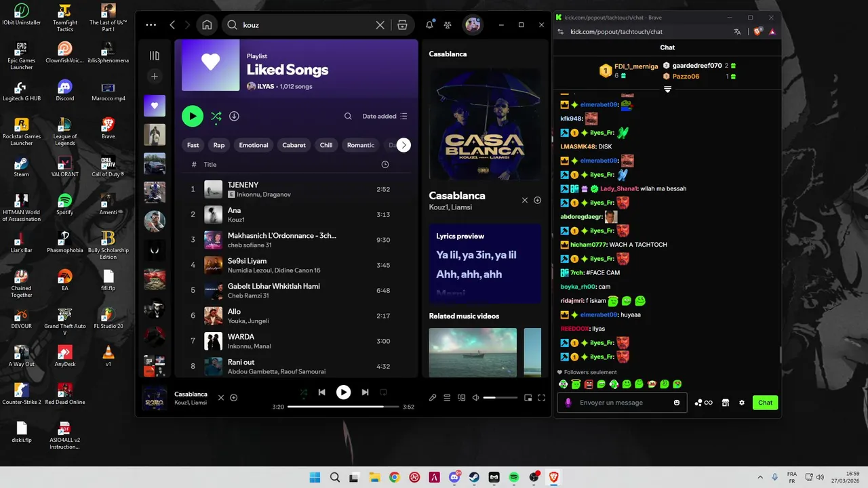This screenshot has height=488, width=868.
Task: Open the Spotify play queue
Action: (447, 398)
